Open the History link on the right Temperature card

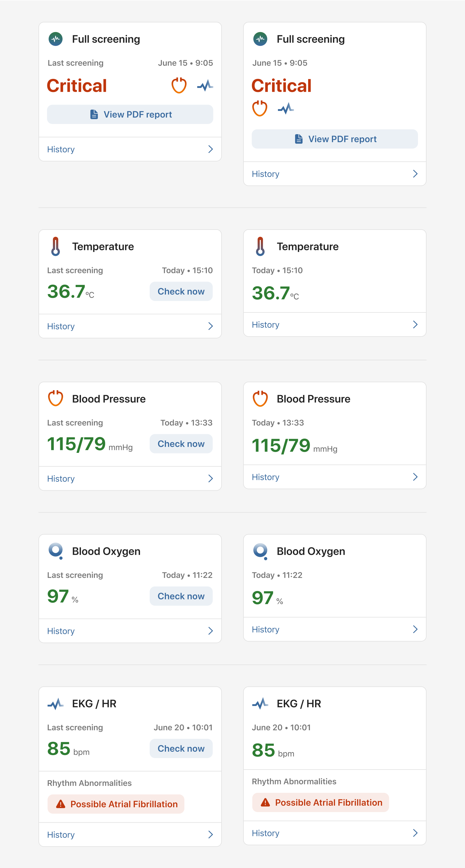coord(266,325)
